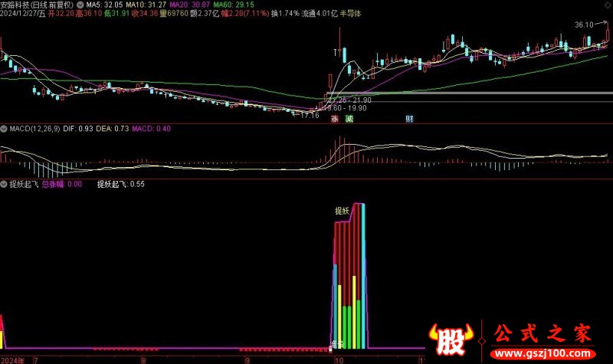Click the 2024年 label on time axis
The image size is (613, 364).
[12, 360]
